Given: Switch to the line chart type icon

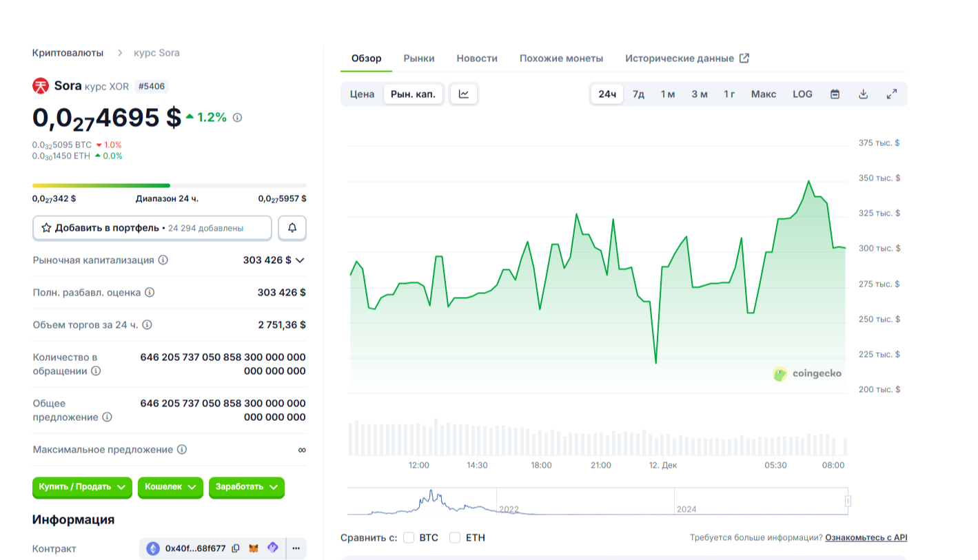Looking at the screenshot, I should pyautogui.click(x=464, y=94).
